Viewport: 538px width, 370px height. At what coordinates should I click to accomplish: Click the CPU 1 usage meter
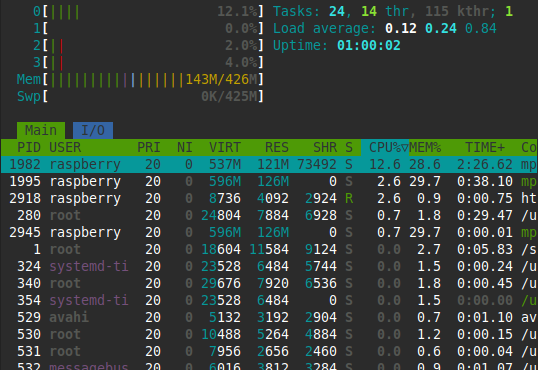(x=148, y=28)
